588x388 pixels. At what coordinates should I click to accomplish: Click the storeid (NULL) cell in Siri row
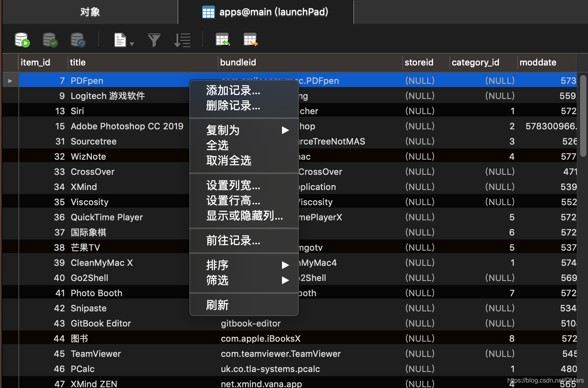[x=420, y=111]
